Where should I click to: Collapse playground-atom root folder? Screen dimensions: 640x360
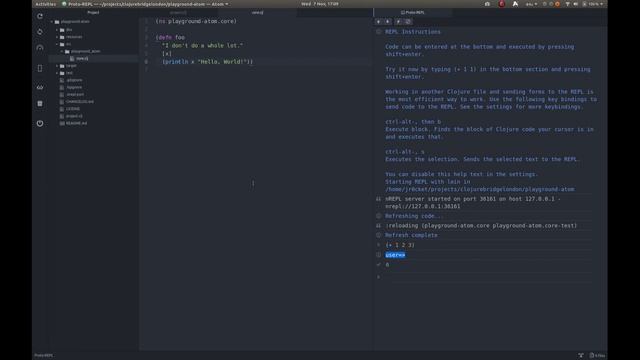(x=52, y=22)
